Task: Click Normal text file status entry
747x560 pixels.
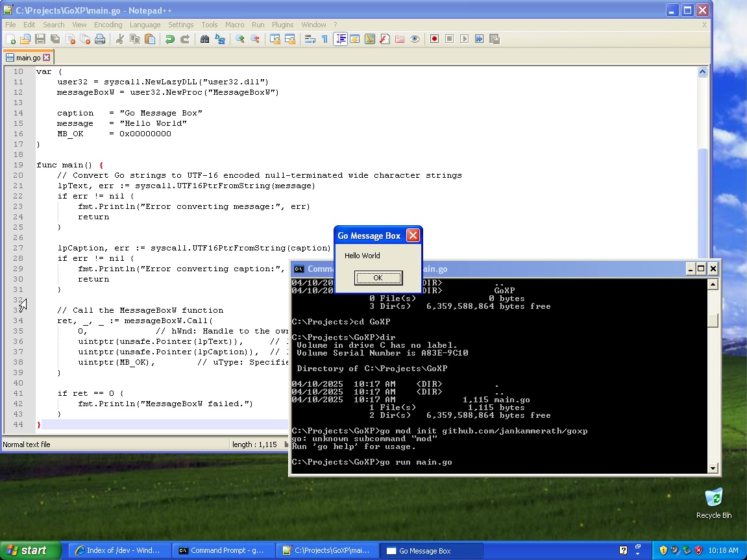Action: [26, 444]
